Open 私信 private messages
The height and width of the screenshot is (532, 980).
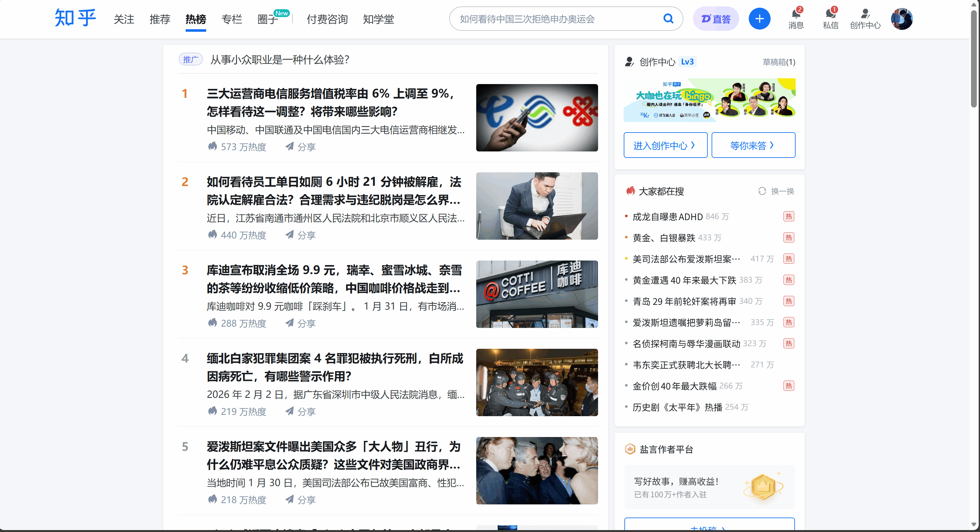pyautogui.click(x=831, y=18)
